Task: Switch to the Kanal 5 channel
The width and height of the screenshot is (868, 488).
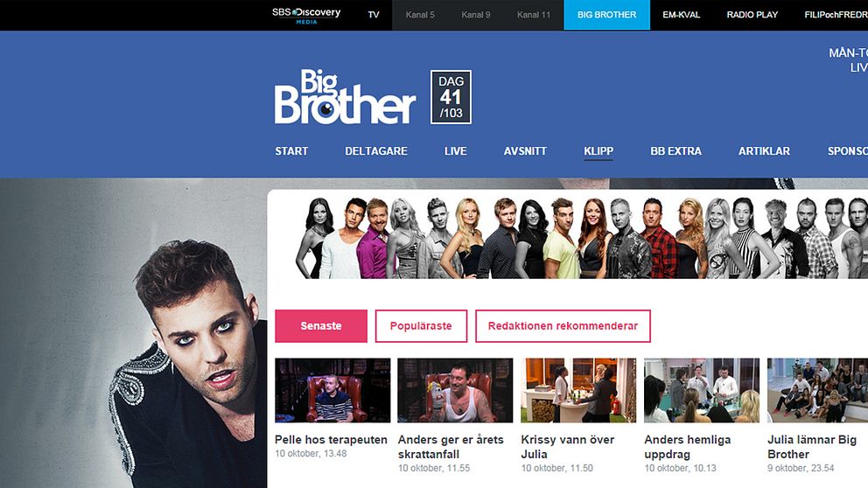Action: click(x=420, y=15)
